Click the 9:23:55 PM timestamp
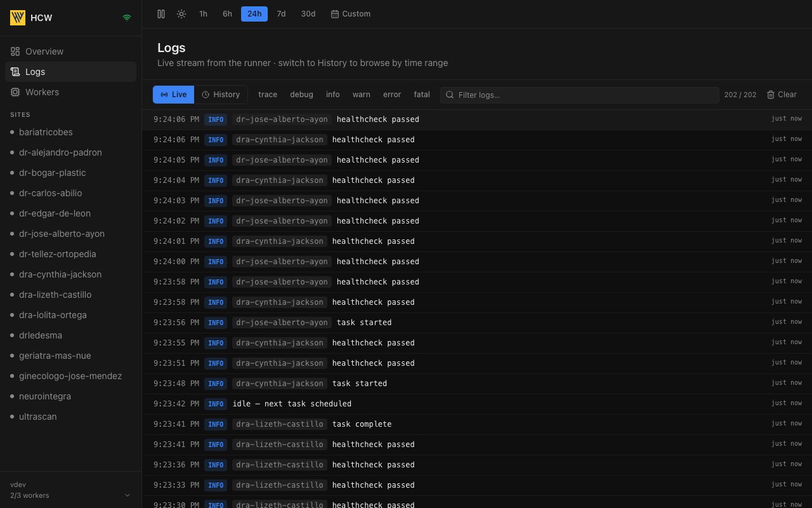 pyautogui.click(x=176, y=343)
